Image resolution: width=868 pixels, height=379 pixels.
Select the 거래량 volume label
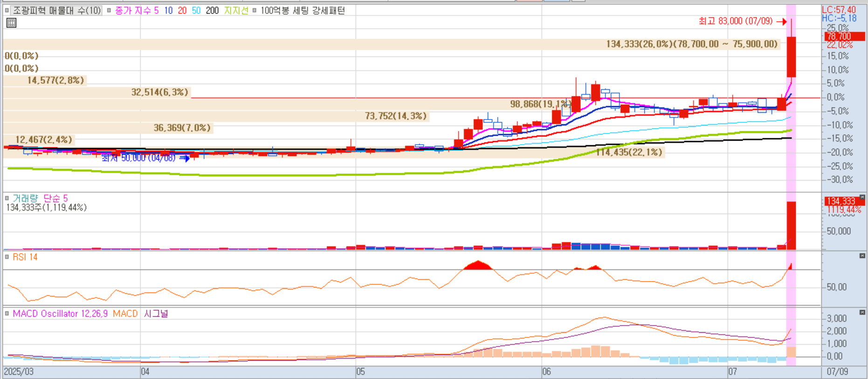click(25, 198)
